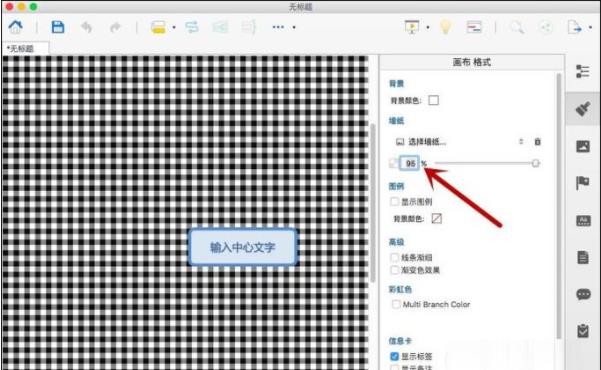Expand the three dots more menu
The image size is (601, 370).
[278, 27]
